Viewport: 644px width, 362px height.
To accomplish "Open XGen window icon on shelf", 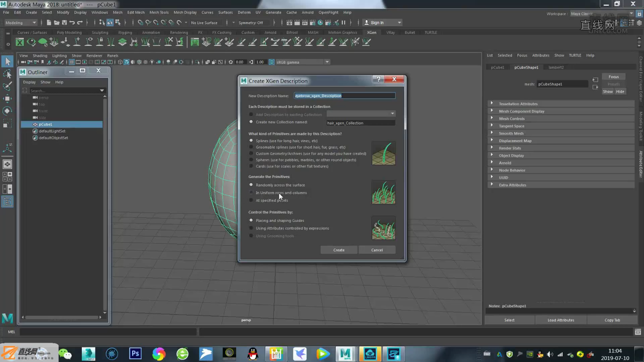I will click(20, 42).
